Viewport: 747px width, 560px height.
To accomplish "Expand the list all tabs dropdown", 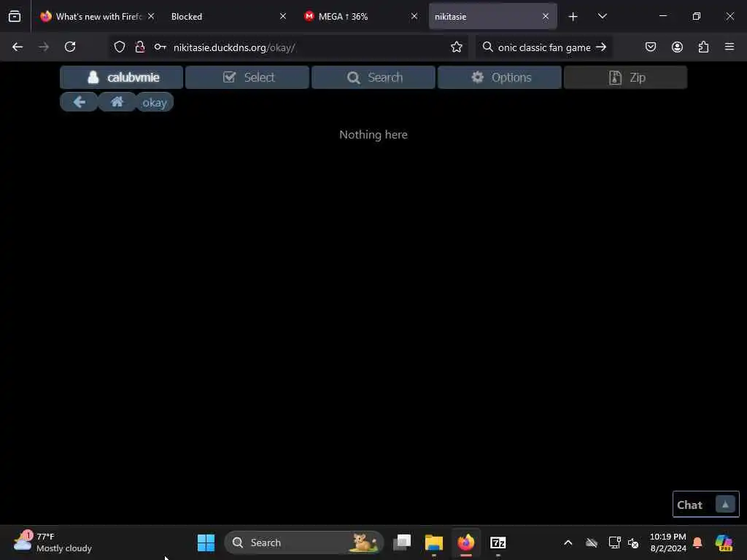I will coord(603,17).
